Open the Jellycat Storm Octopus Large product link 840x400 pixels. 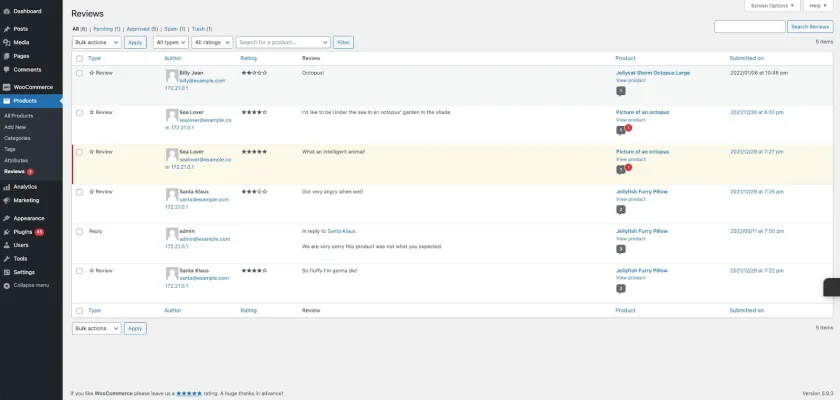click(x=652, y=73)
